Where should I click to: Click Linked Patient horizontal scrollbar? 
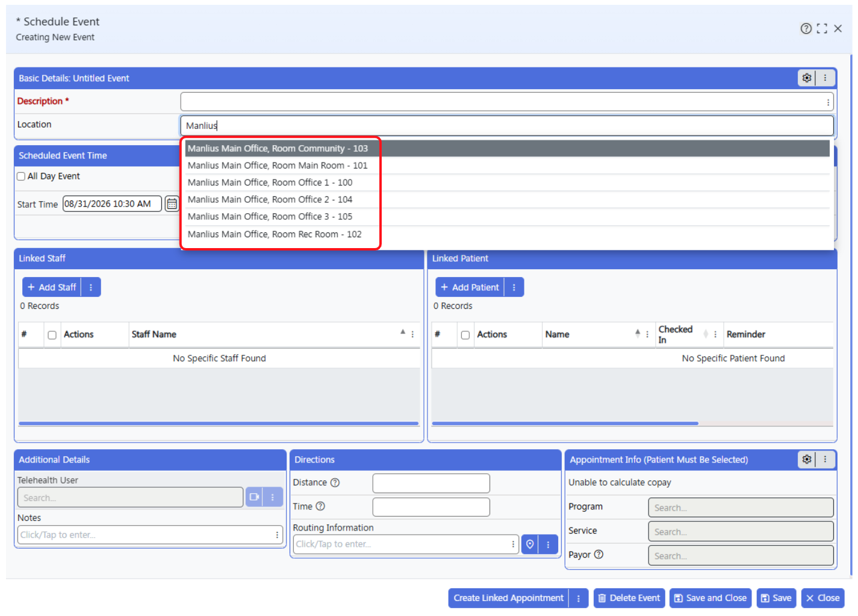(565, 423)
